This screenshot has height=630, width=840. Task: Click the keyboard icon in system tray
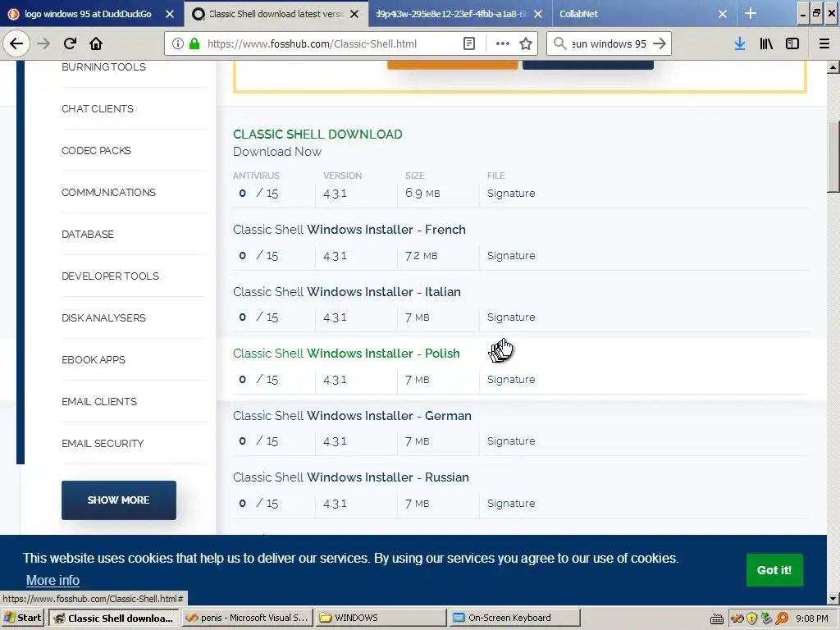[717, 619]
